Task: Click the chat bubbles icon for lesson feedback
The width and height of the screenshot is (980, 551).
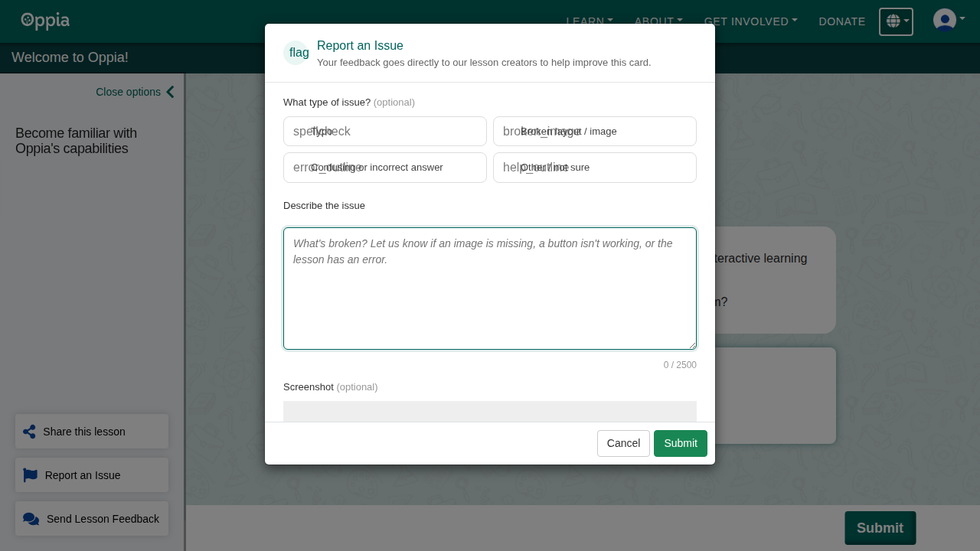Action: (31, 519)
